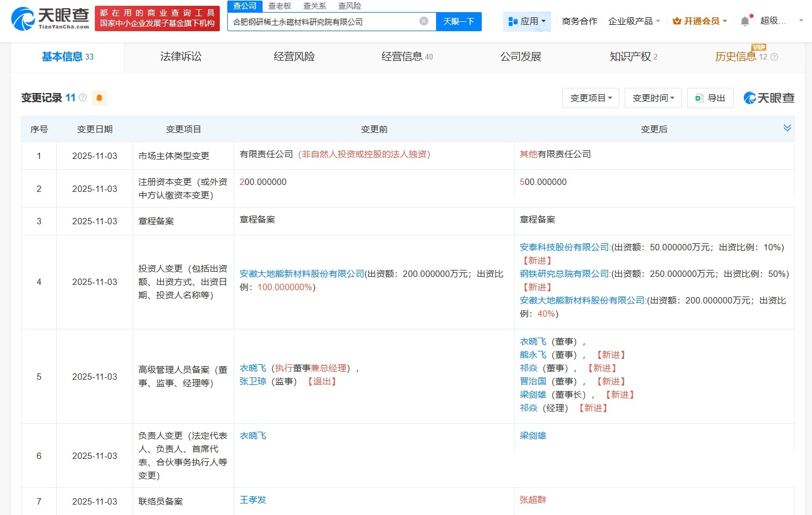Click the company name search input field
The width and height of the screenshot is (812, 515).
[x=324, y=21]
